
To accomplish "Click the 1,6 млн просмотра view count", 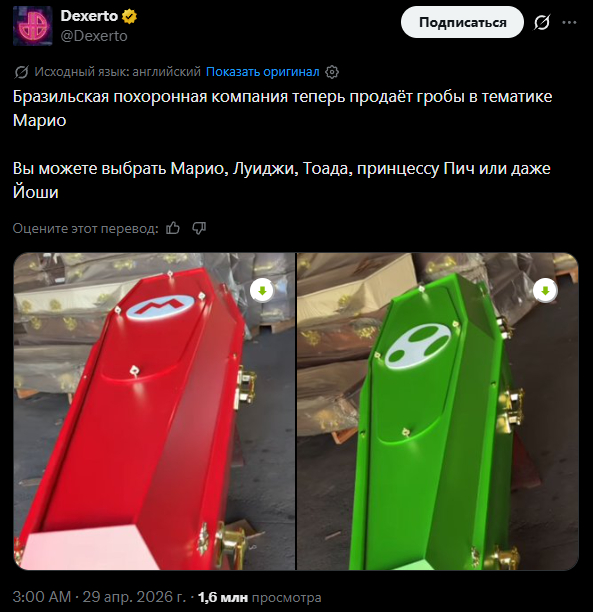I will click(260, 597).
